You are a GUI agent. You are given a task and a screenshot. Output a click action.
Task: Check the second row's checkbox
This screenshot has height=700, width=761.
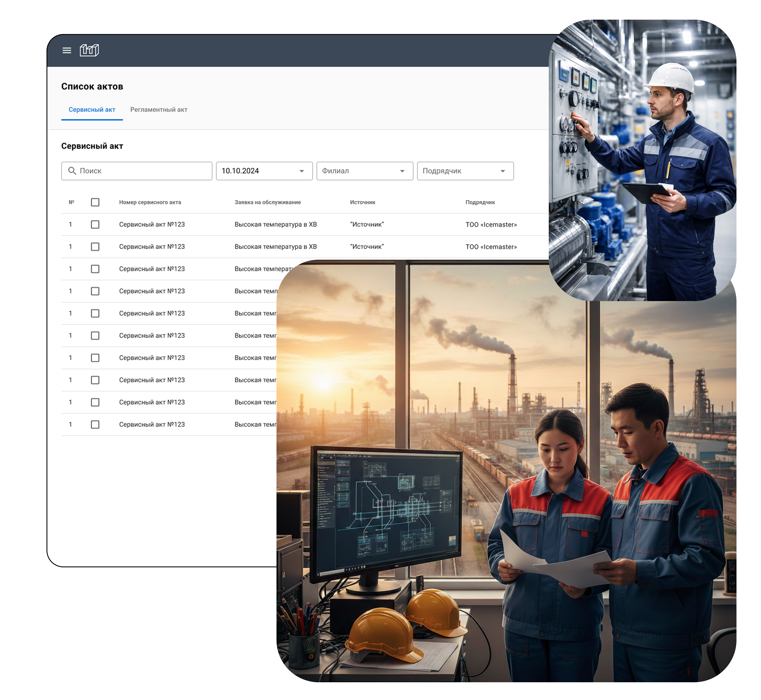click(x=95, y=247)
